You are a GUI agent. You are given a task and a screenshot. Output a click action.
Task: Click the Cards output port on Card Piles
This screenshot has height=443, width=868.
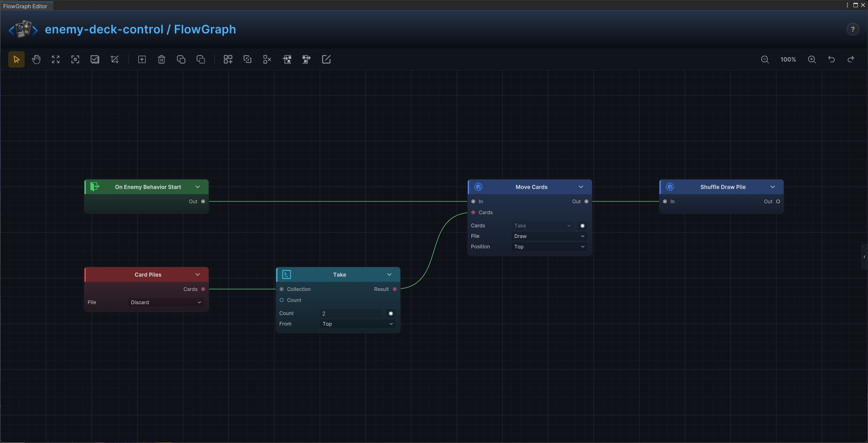[203, 289]
